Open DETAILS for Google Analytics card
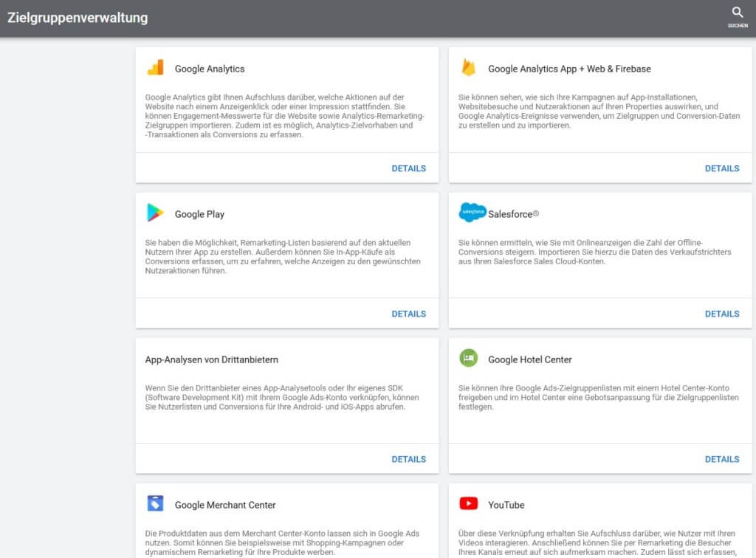The width and height of the screenshot is (756, 558). 408,168
